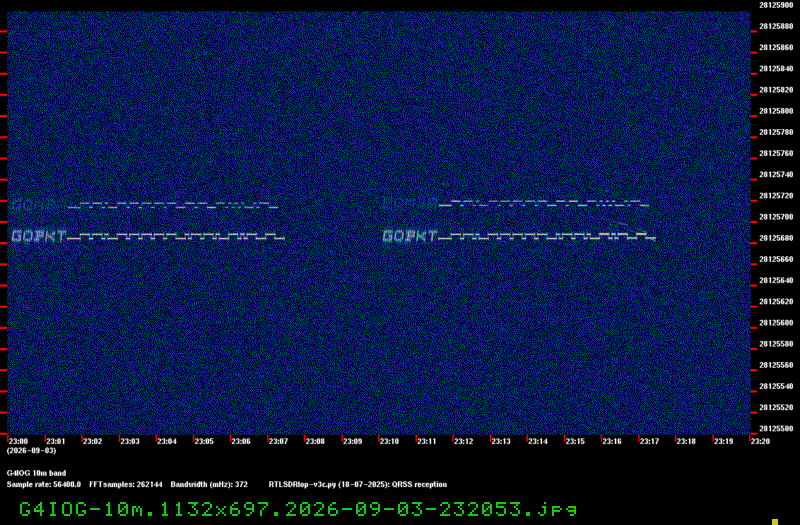Click the (2026-09-03) date label

(32, 451)
